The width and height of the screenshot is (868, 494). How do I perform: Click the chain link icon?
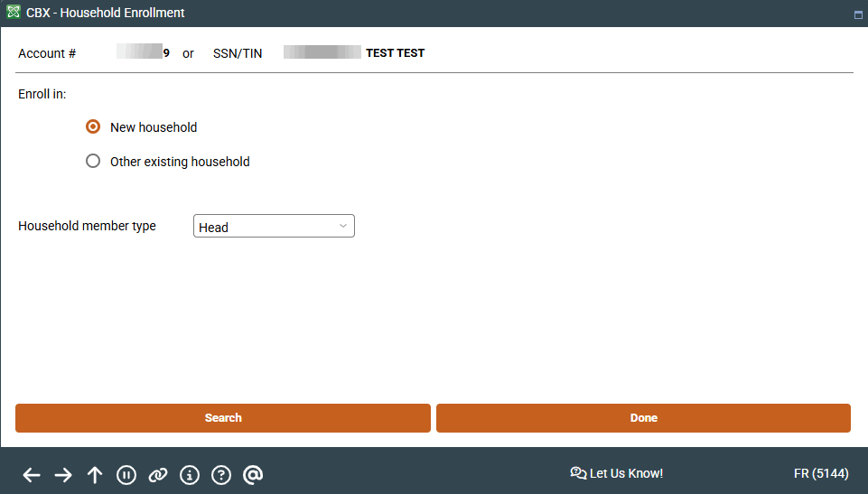click(158, 475)
